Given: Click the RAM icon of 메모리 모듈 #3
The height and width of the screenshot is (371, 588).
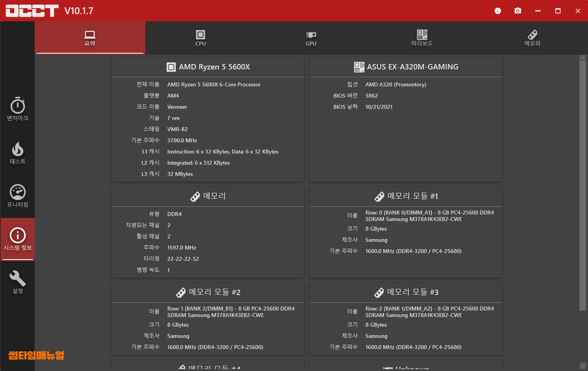Looking at the screenshot, I should tap(379, 293).
